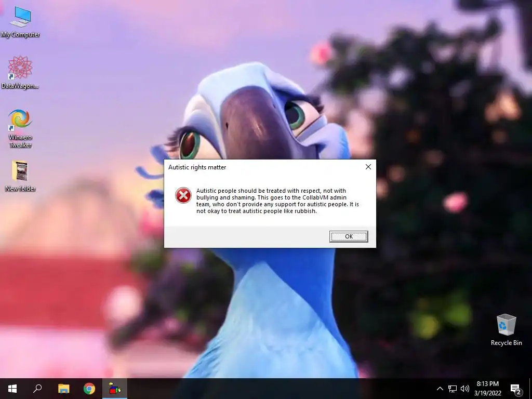Open the clock showing 8:13 PM

(487, 389)
